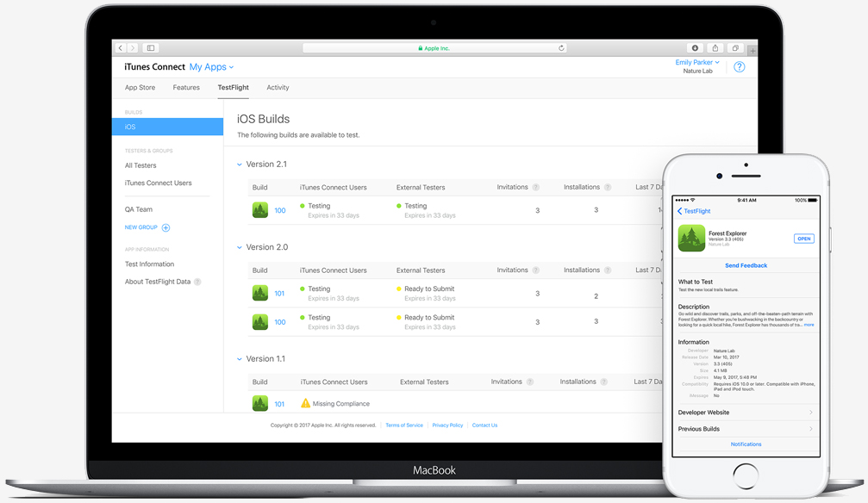Select iOS in the Builds sidebar
Screen dimensions: 868x503
pyautogui.click(x=168, y=127)
